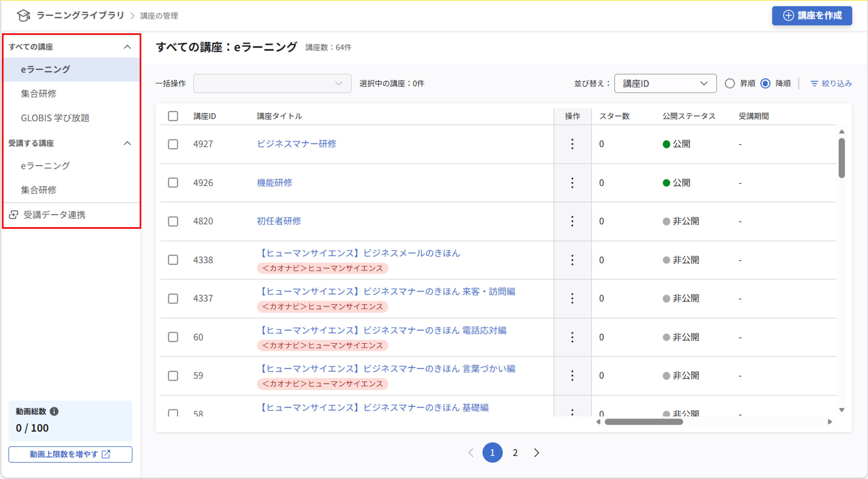Click the 非公開 status of course 4820

[x=681, y=221]
